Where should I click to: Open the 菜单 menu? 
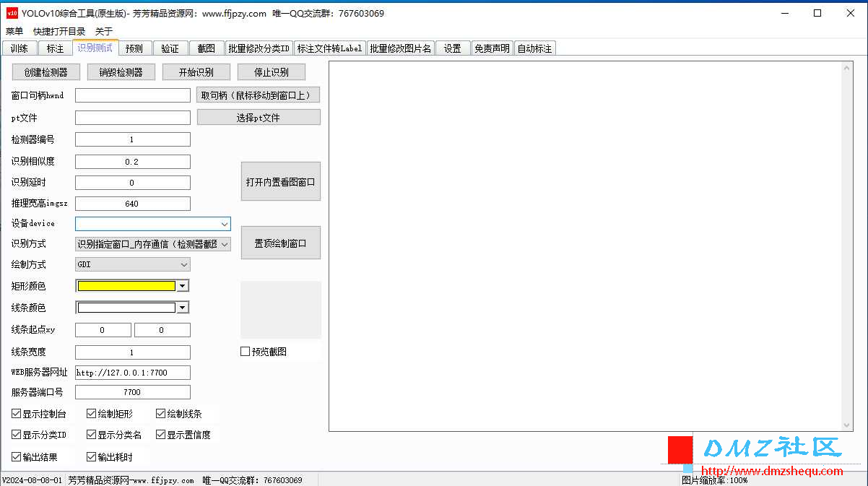pos(14,31)
